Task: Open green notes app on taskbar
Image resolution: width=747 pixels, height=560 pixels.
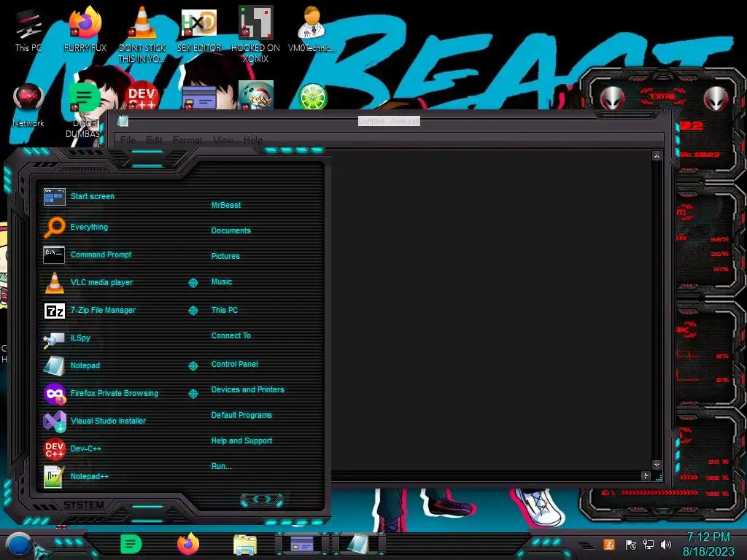Action: (x=131, y=544)
